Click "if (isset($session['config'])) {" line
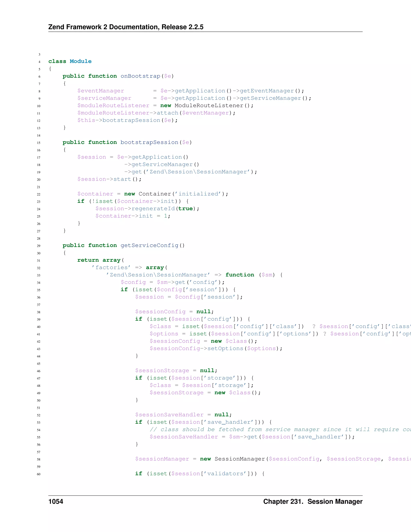This screenshot has width=411, height=532. tap(193, 319)
